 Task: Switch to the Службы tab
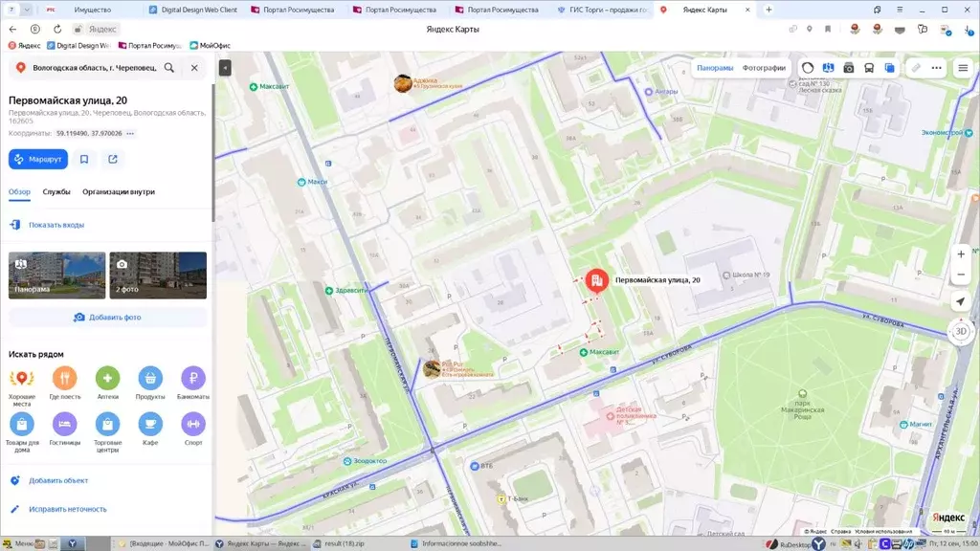pos(56,192)
